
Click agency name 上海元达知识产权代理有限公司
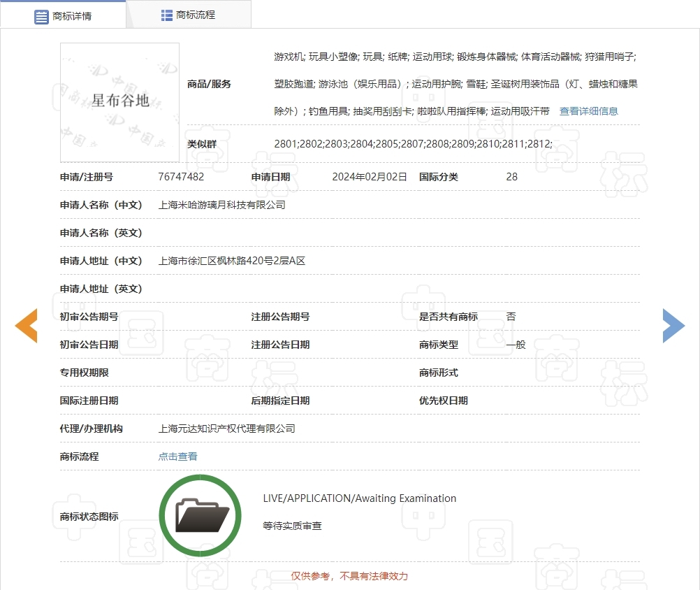(x=226, y=429)
